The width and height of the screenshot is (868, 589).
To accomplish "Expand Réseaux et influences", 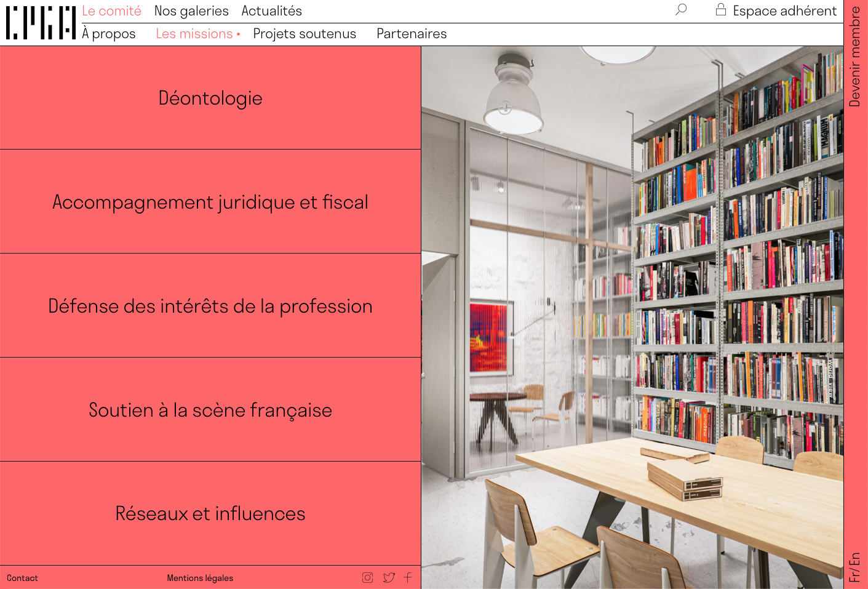I will 210,513.
